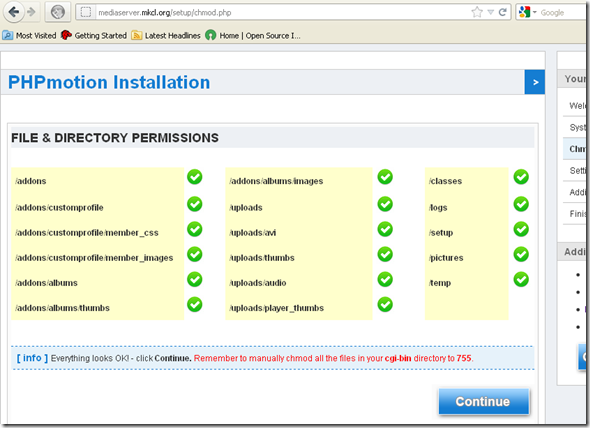Click green checkmark for /logs
This screenshot has height=428, width=590.
pos(521,204)
